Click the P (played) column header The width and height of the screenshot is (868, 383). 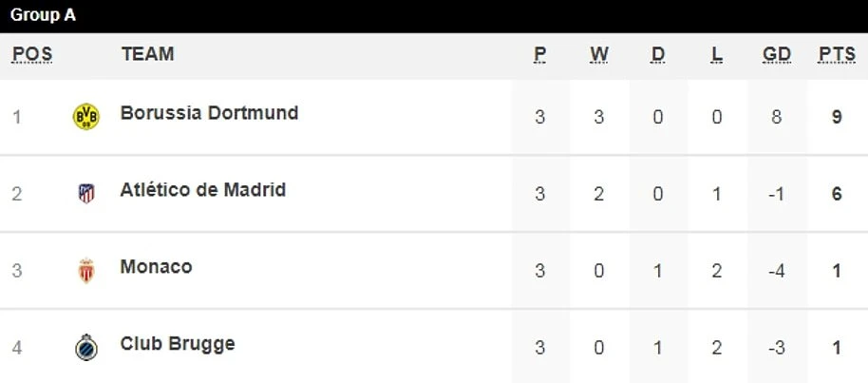540,55
